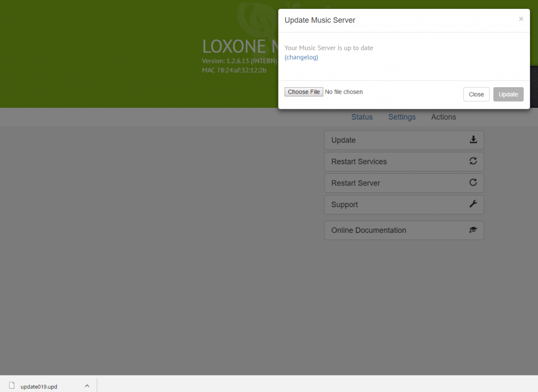Click the Restart Server action row

pyautogui.click(x=403, y=183)
